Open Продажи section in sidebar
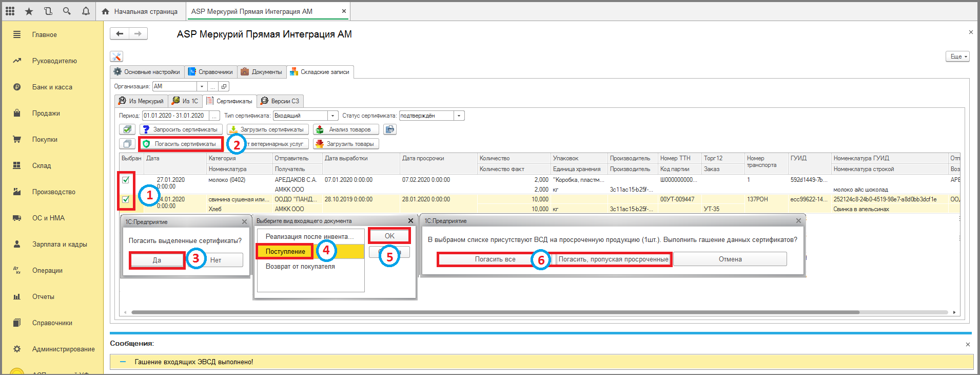Screen dimensions: 980x375 46,114
